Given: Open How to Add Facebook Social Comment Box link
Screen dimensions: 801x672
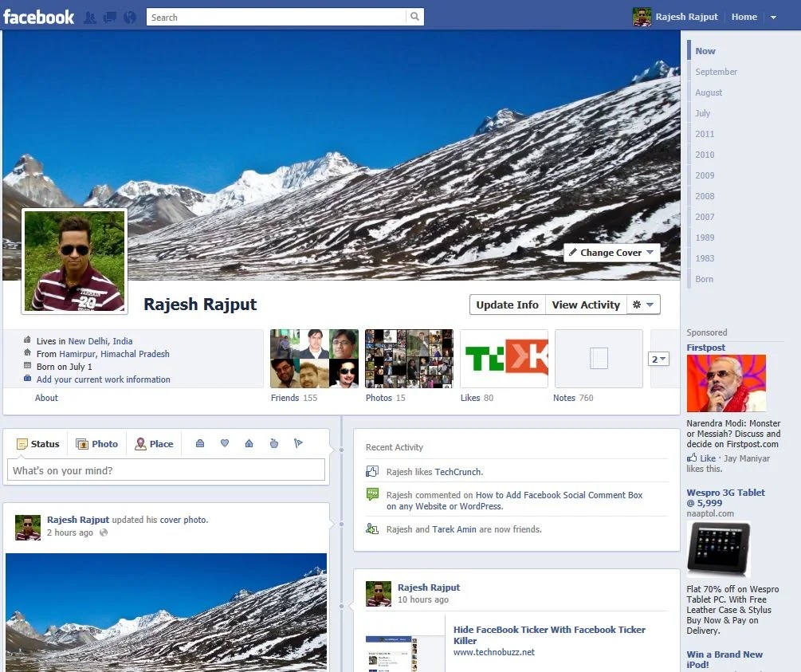Looking at the screenshot, I should coord(515,501).
